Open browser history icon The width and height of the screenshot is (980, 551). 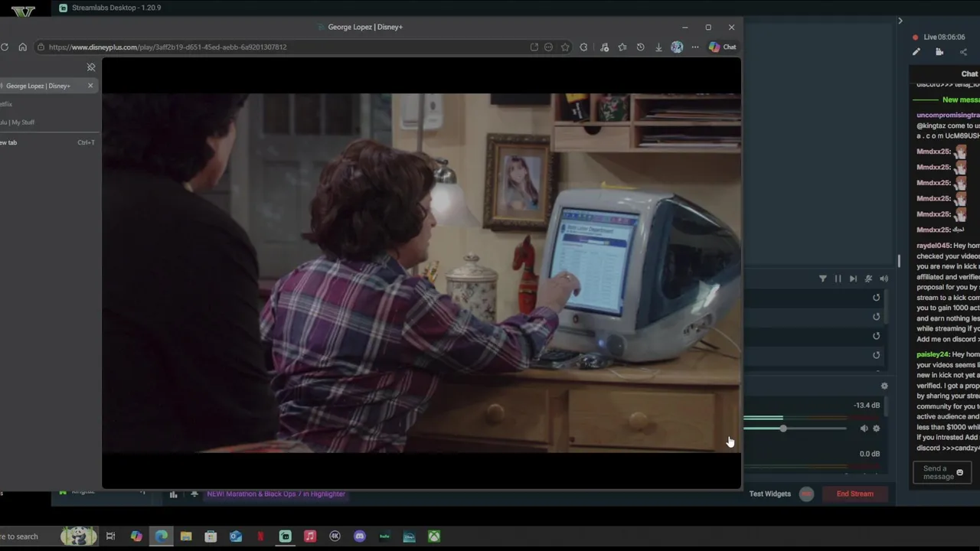640,47
